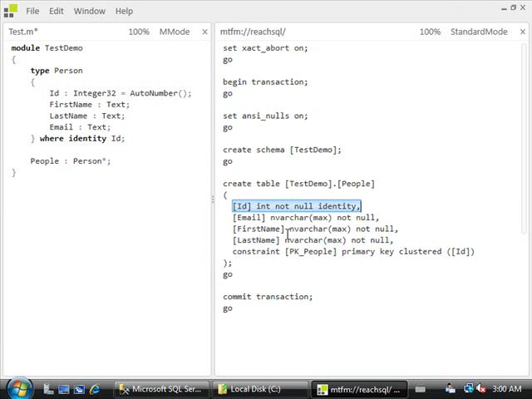
Task: Select the Test.m* pane title
Action: [x=23, y=32]
